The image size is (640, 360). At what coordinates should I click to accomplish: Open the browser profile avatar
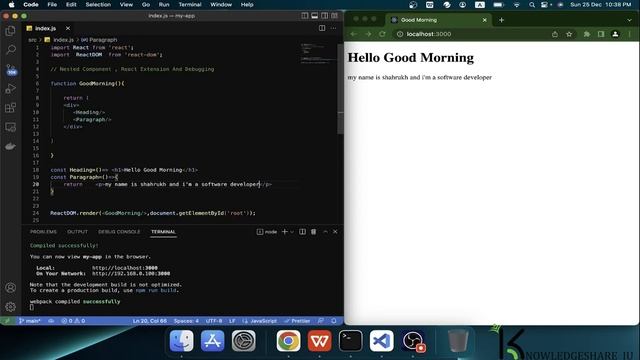[615, 34]
